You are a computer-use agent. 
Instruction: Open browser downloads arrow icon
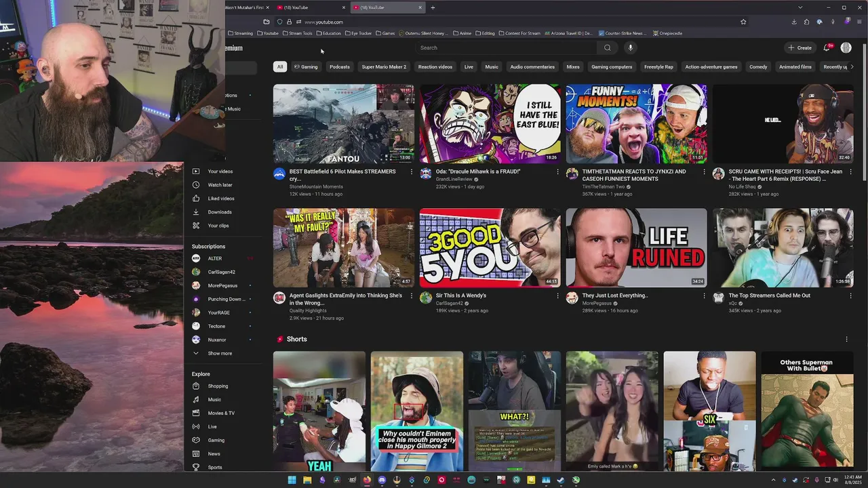[794, 22]
